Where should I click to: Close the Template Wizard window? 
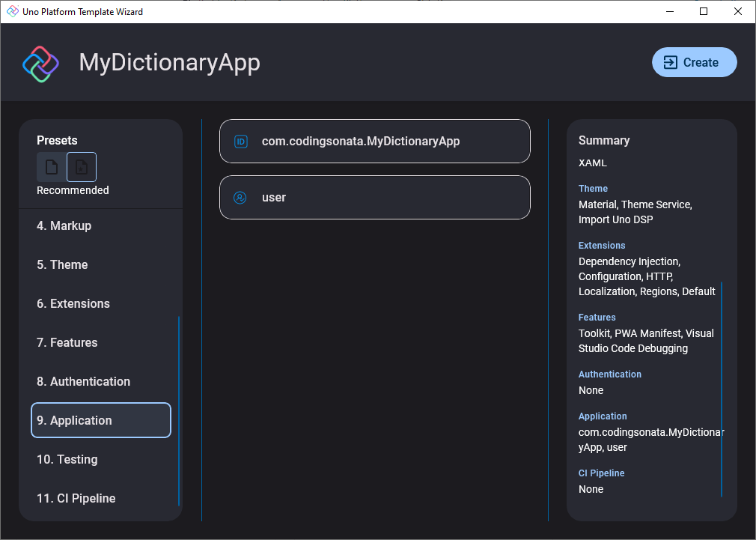click(x=738, y=11)
